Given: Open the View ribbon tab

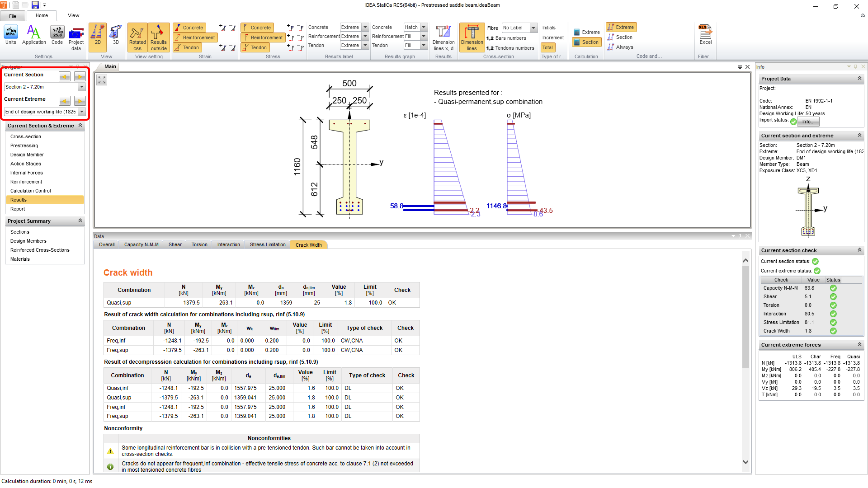Looking at the screenshot, I should tap(73, 15).
